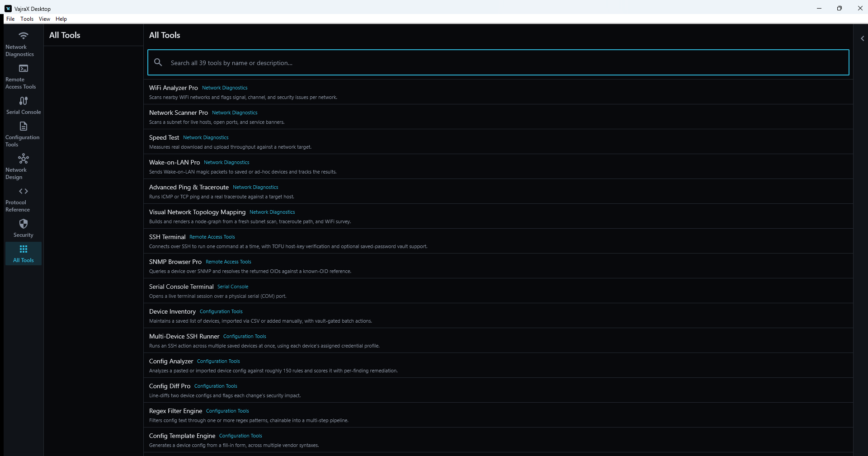Screen dimensions: 868x456
Task: Open Network Diagnostics sidebar section
Action: pyautogui.click(x=24, y=44)
